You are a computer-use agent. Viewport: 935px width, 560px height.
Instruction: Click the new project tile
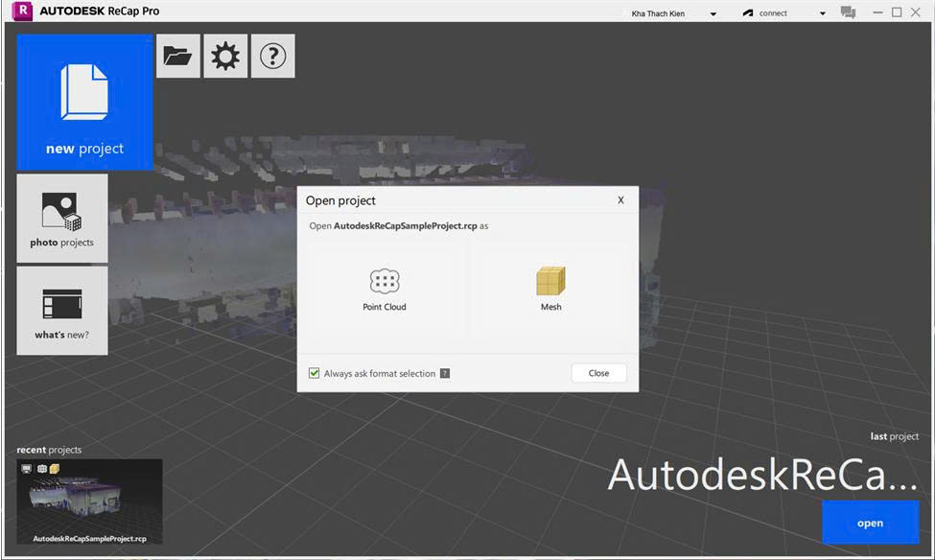pyautogui.click(x=84, y=102)
